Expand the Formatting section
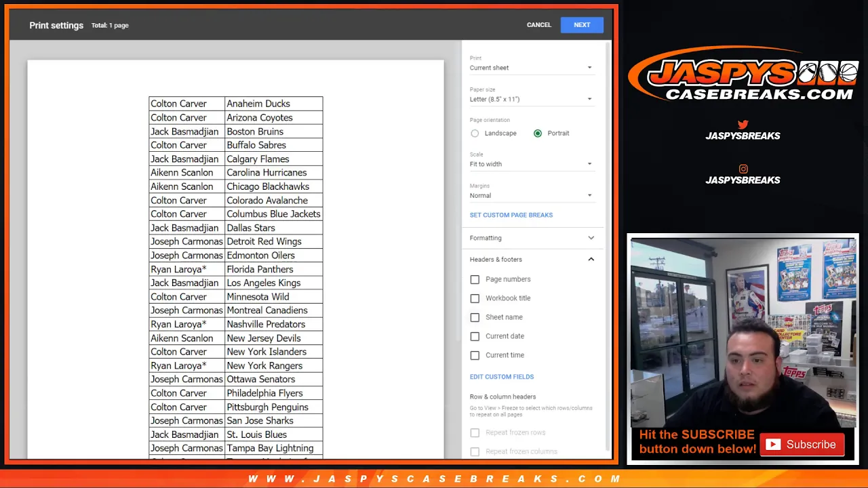This screenshot has width=868, height=488. pyautogui.click(x=532, y=238)
